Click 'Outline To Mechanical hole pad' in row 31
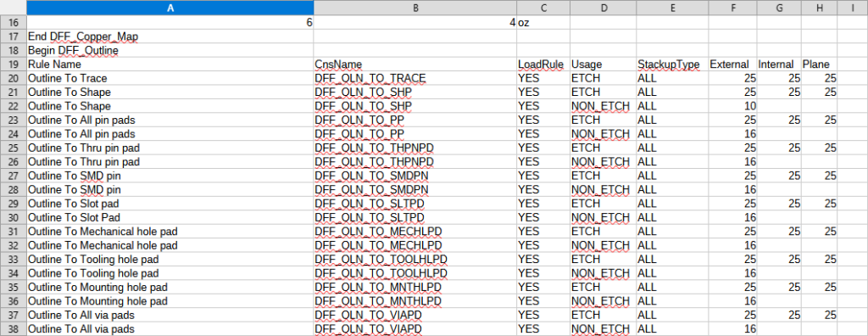Viewport: 868px width, 336px height. [170, 231]
